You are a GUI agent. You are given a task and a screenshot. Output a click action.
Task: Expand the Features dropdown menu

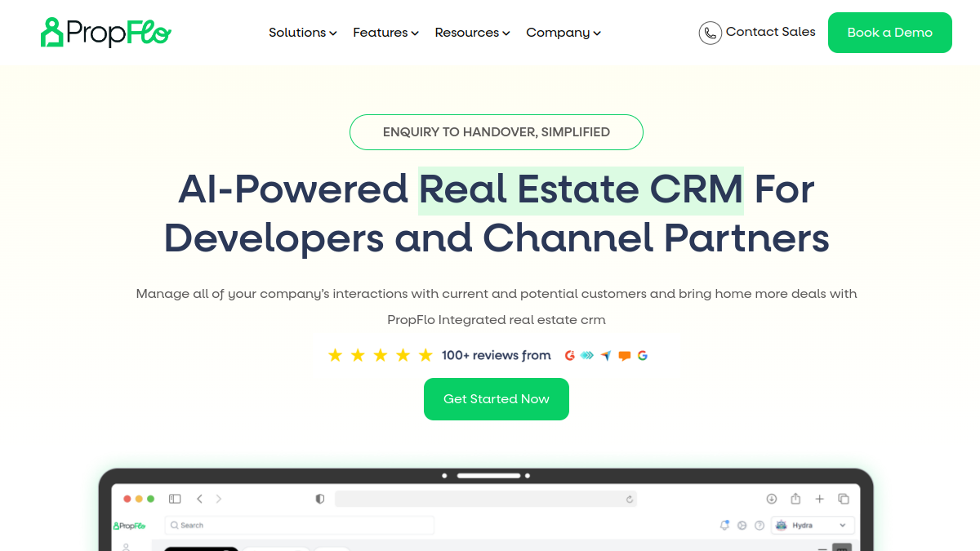point(385,33)
